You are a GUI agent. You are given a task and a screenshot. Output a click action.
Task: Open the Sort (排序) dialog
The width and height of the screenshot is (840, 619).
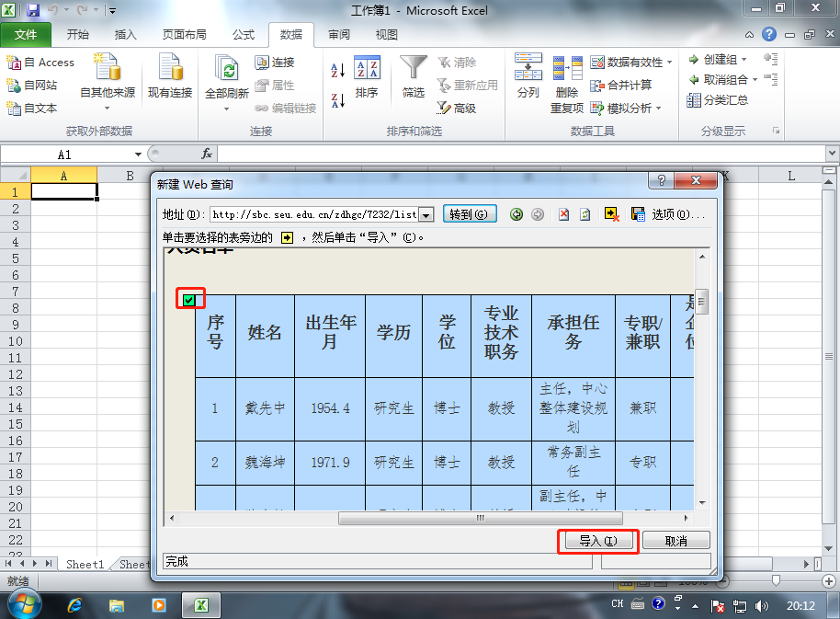(x=367, y=76)
